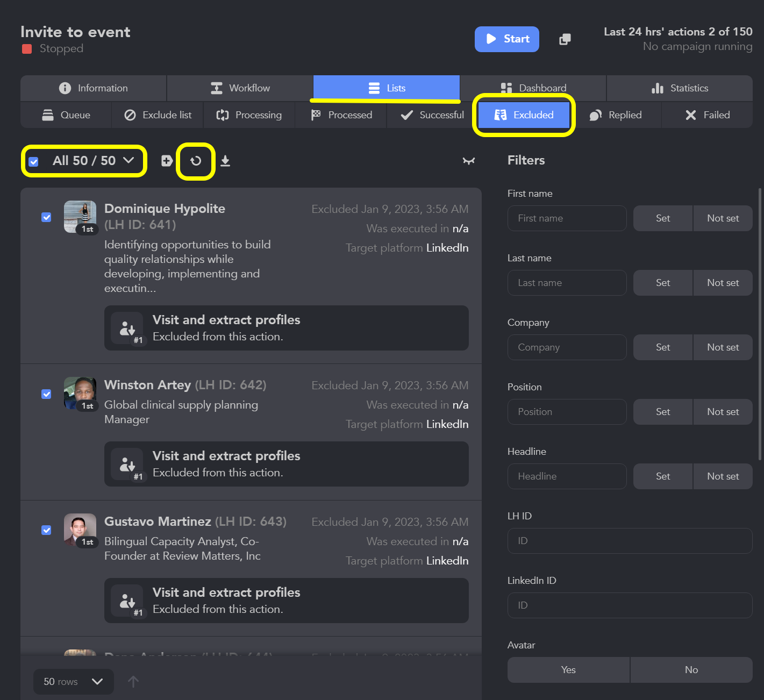Click the download export icon

225,161
